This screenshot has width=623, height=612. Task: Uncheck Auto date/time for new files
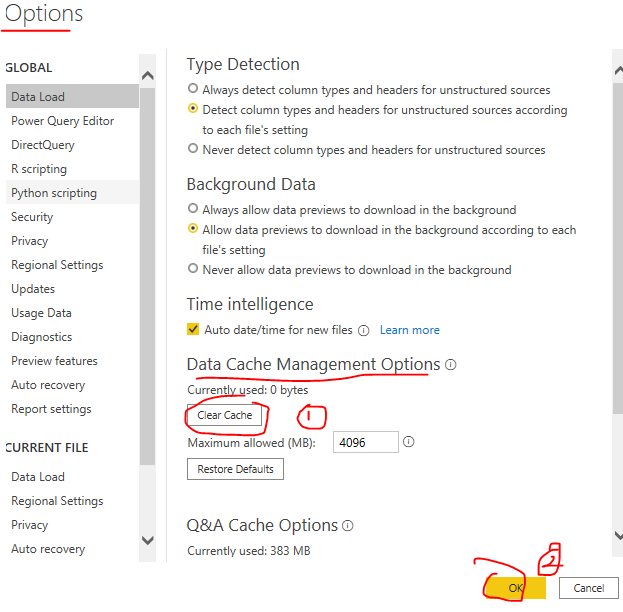(x=193, y=329)
